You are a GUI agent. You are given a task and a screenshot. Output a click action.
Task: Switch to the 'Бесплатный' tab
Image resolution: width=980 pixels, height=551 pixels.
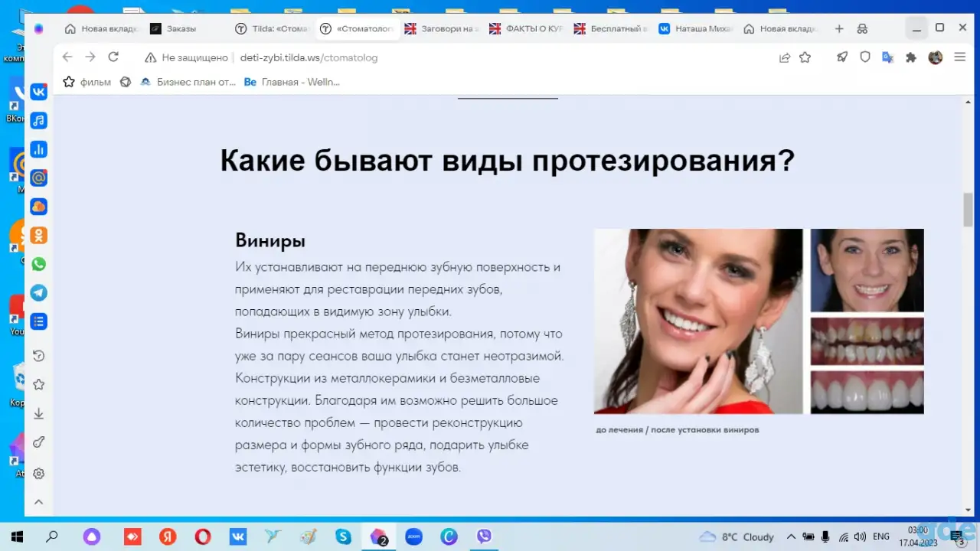pyautogui.click(x=611, y=28)
